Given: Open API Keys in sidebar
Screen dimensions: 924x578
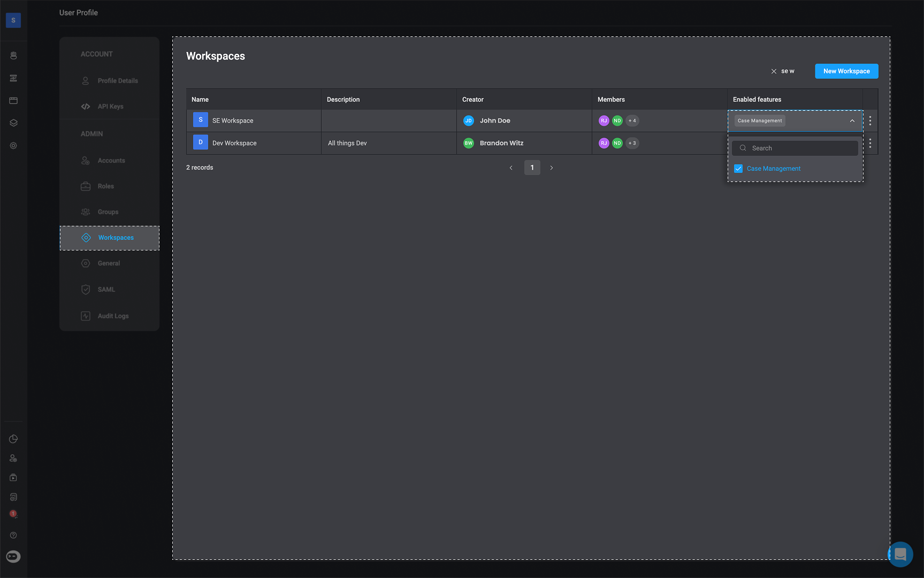Looking at the screenshot, I should click(x=110, y=107).
